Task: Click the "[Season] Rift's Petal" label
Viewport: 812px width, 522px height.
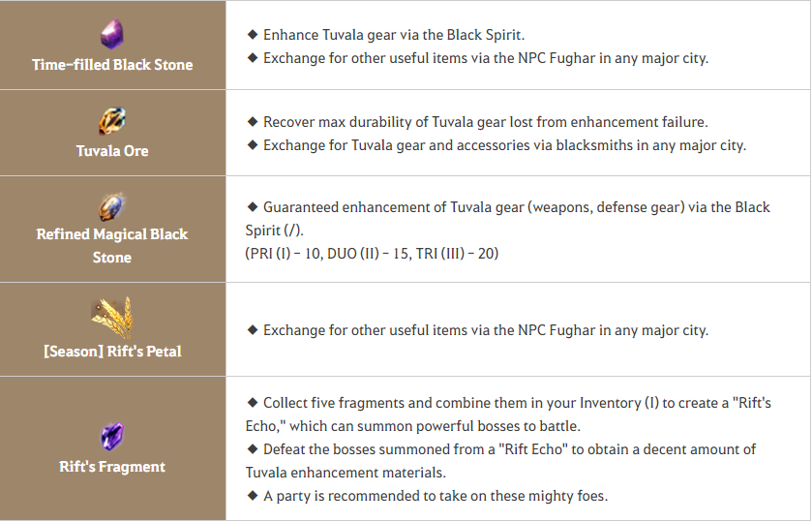Action: tap(112, 351)
